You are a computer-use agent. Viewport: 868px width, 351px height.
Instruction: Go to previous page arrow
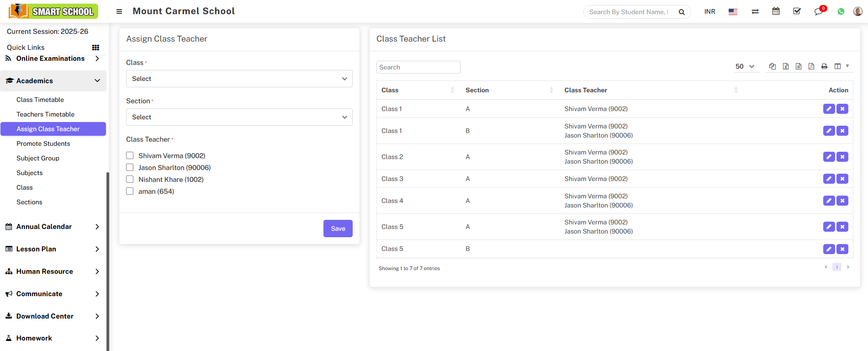click(826, 267)
